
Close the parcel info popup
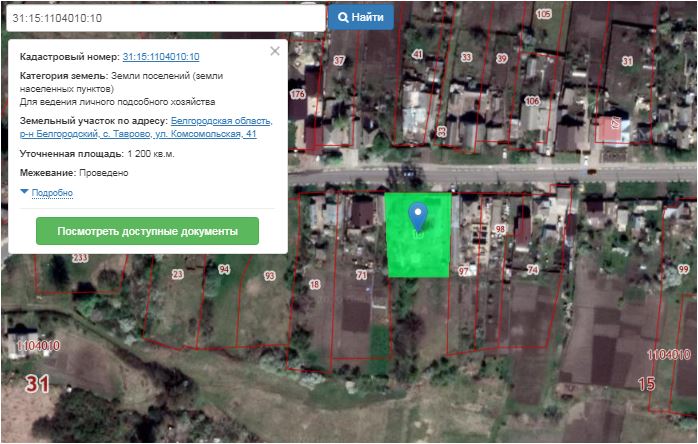point(275,51)
